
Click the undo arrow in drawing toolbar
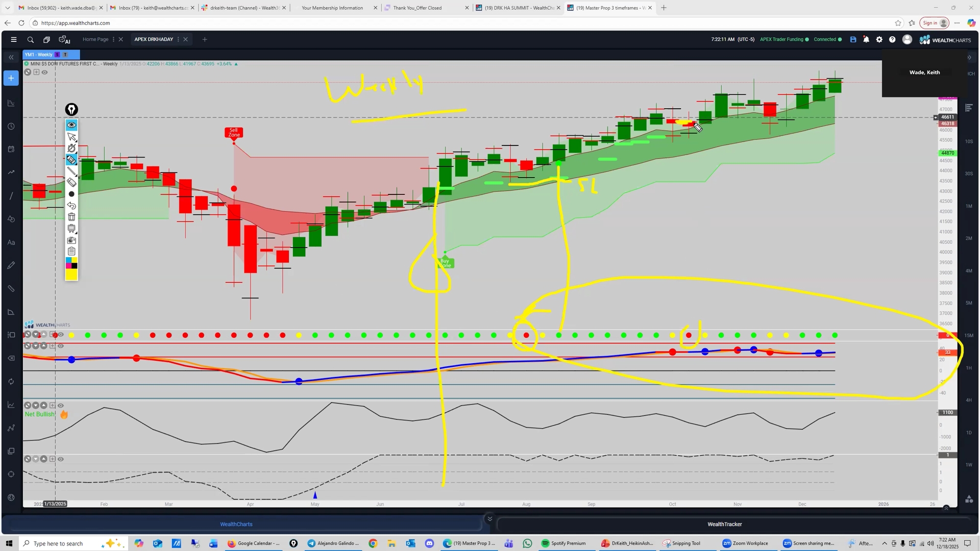coord(71,206)
